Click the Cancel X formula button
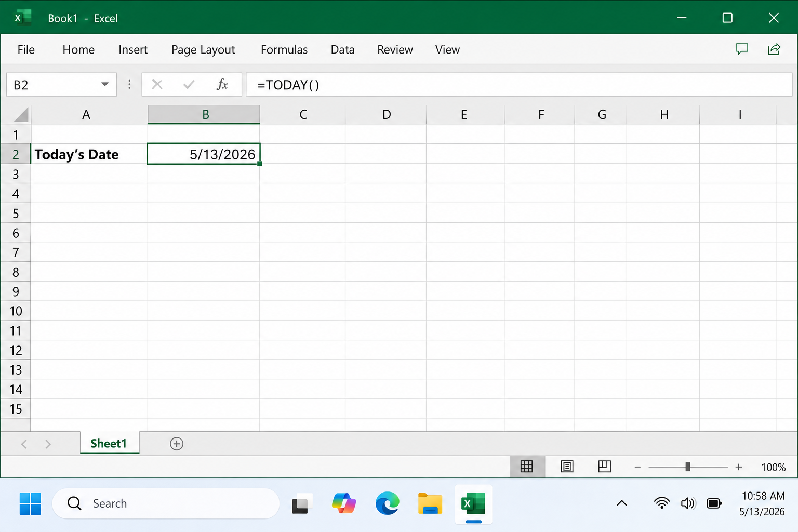The width and height of the screenshot is (798, 532). coord(157,84)
